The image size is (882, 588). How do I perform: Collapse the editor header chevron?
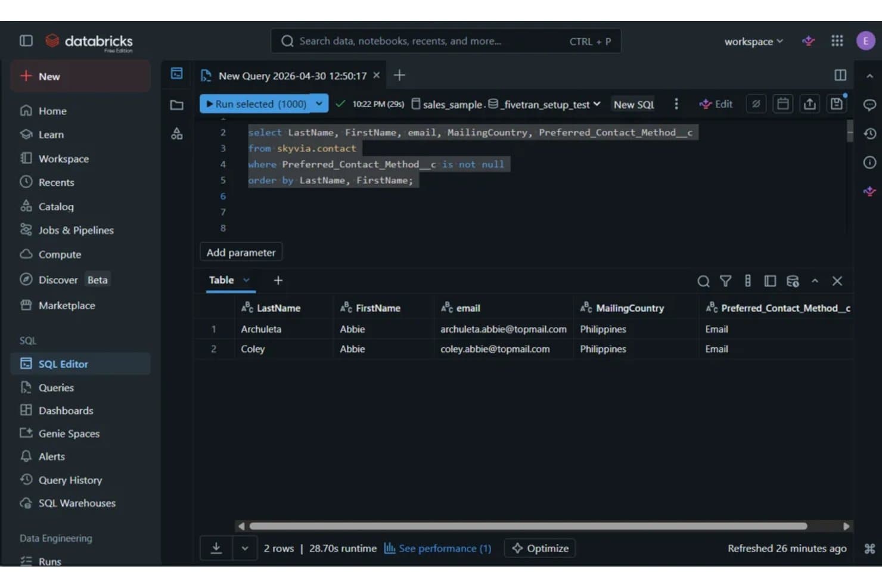coord(869,76)
